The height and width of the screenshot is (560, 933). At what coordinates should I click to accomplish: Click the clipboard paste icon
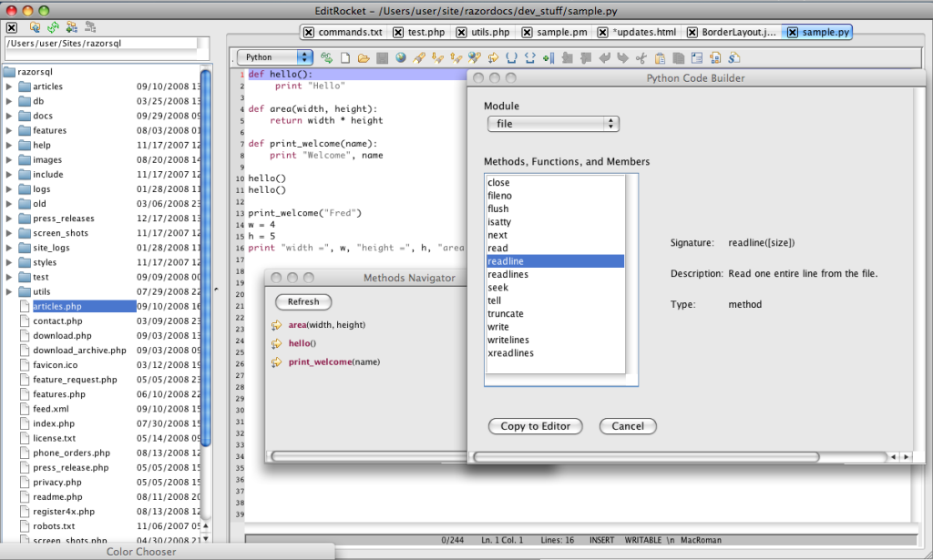[x=660, y=57]
